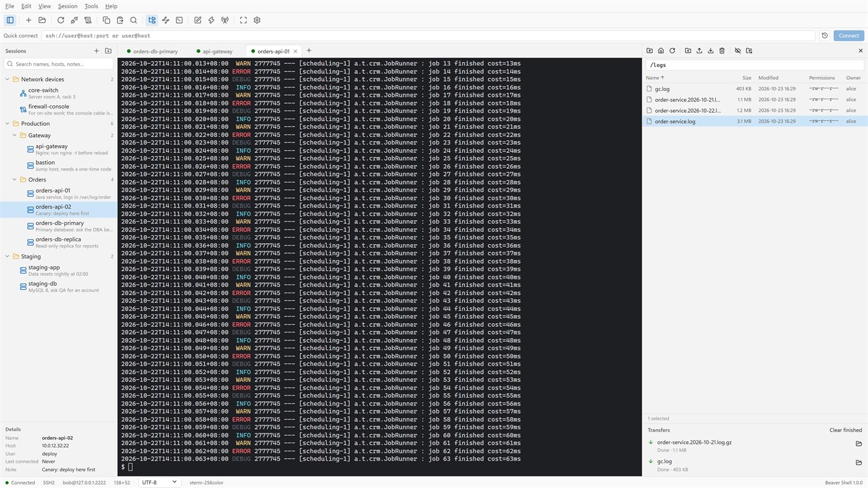Open the UTF-8 encoding dropdown
The height and width of the screenshot is (488, 868).
point(159,482)
